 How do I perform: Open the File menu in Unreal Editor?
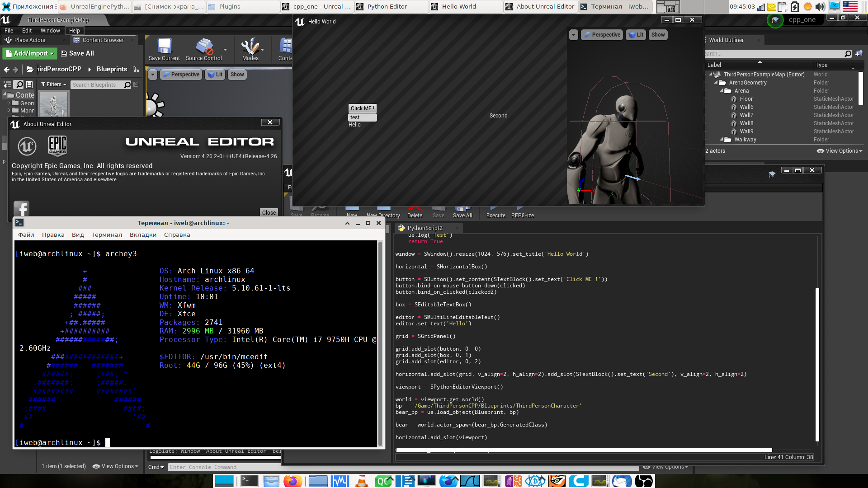(9, 31)
